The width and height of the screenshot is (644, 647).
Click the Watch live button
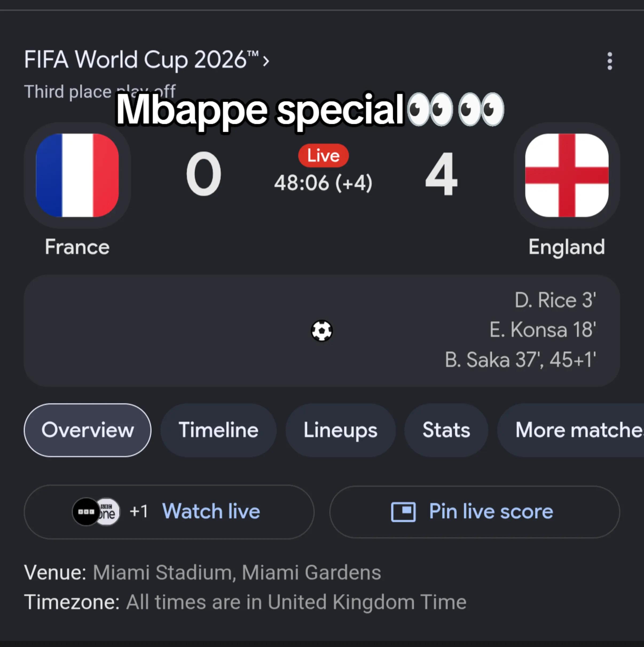pyautogui.click(x=169, y=512)
